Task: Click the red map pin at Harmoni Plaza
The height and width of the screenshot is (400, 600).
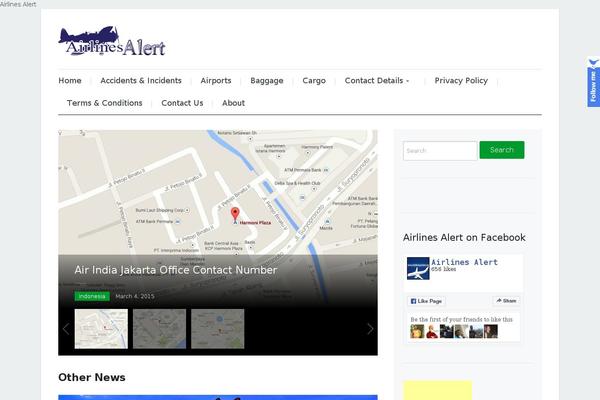Action: coord(235,215)
